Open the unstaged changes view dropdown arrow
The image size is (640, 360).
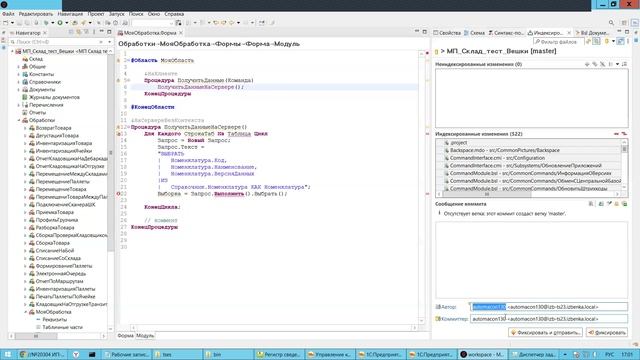point(617,64)
